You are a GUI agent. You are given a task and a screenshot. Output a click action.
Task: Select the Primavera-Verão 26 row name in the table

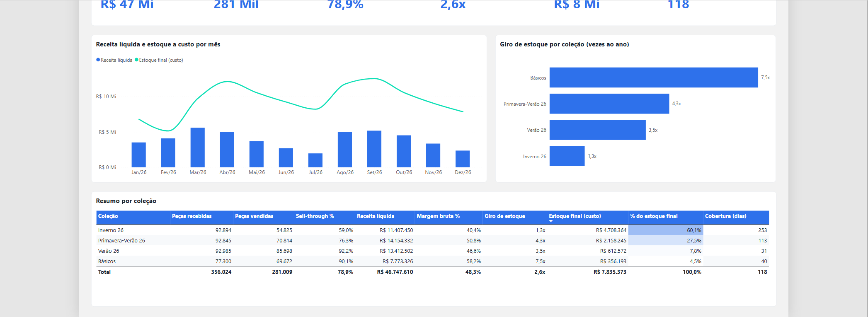click(121, 241)
